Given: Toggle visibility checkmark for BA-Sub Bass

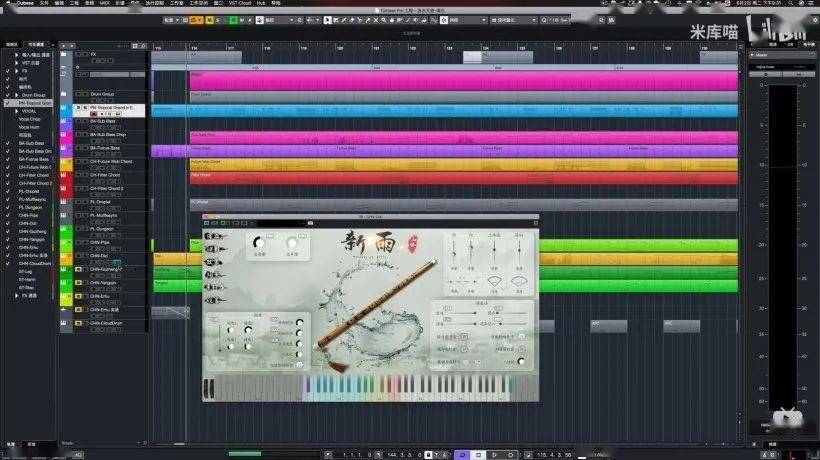Looking at the screenshot, I should tap(7, 143).
